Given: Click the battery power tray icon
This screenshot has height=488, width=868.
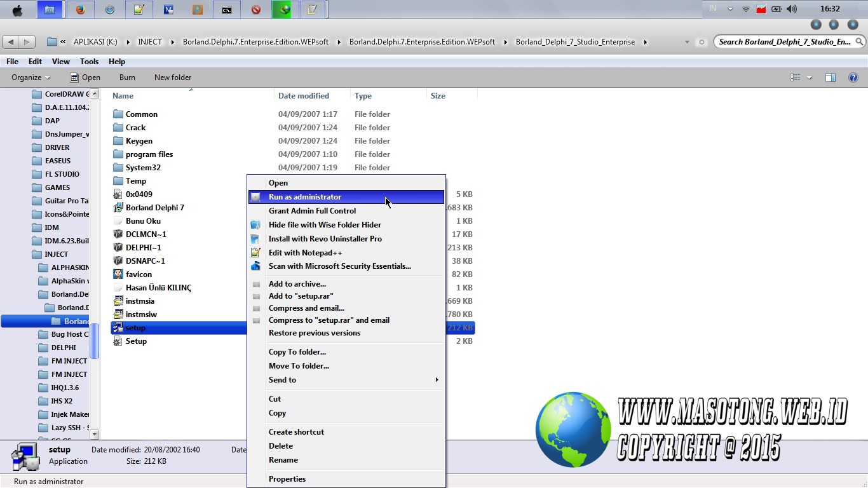Looking at the screenshot, I should pyautogui.click(x=776, y=9).
